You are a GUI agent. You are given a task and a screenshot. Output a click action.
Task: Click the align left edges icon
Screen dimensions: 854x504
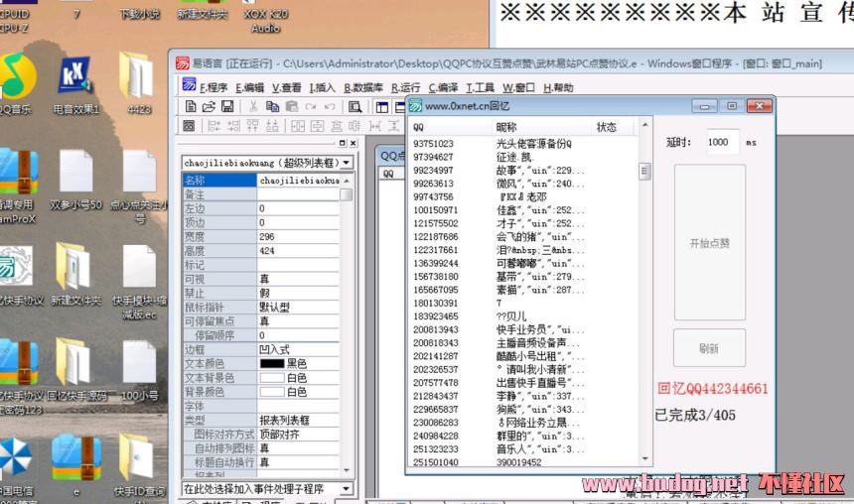click(214, 126)
